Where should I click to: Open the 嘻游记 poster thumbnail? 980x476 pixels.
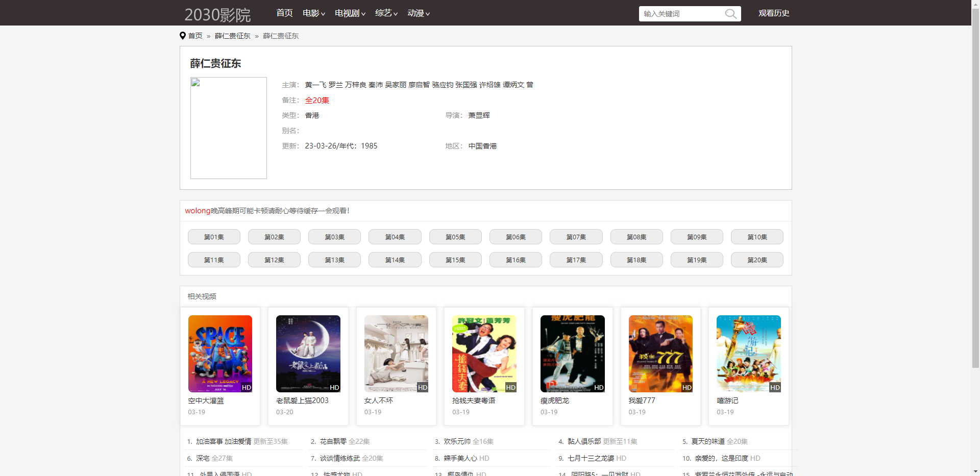748,354
